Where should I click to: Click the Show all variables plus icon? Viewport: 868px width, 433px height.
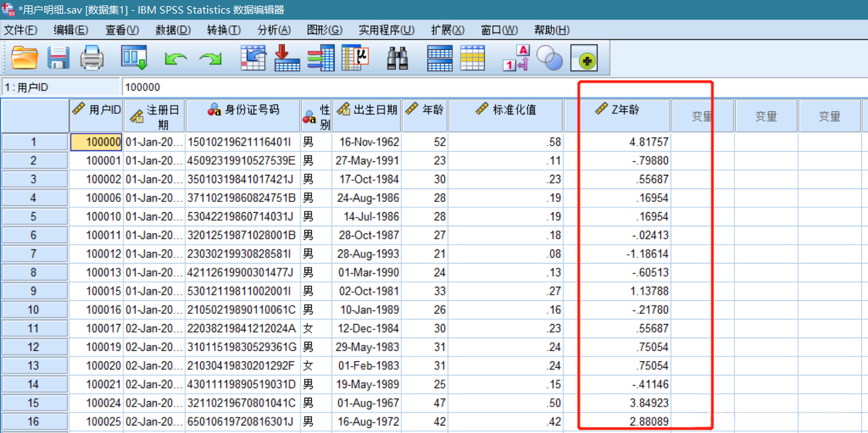584,59
